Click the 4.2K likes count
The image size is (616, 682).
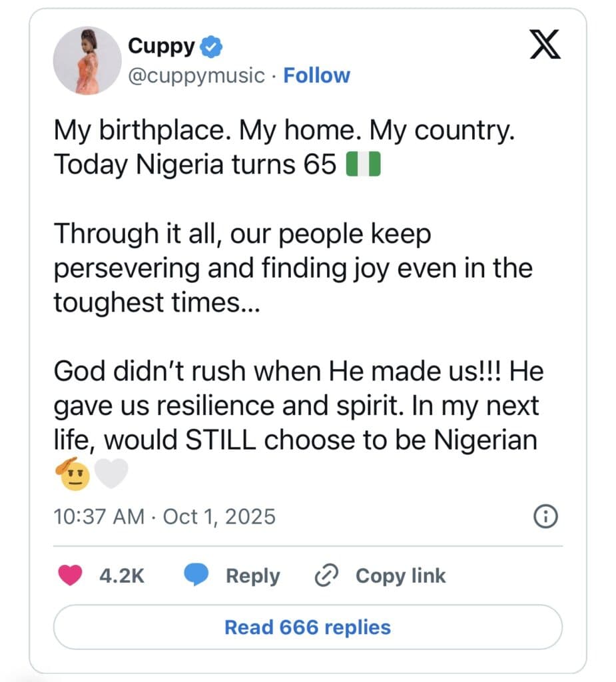click(121, 575)
